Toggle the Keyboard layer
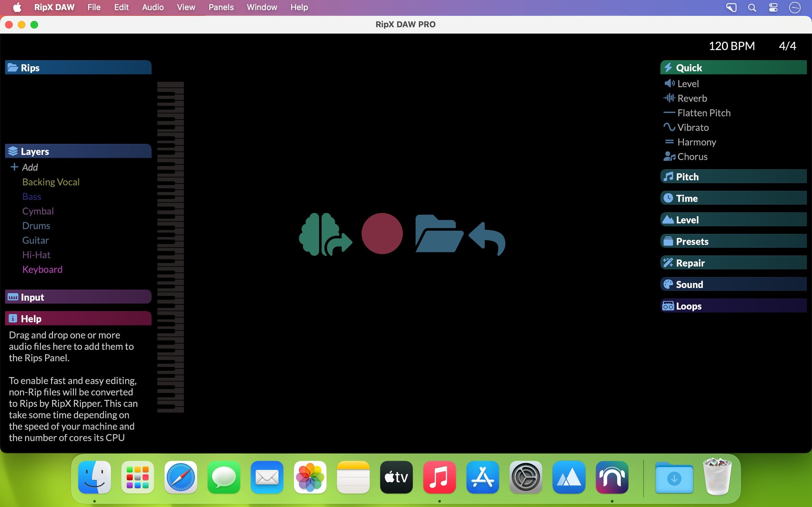Viewport: 812px width, 507px height. coord(42,269)
